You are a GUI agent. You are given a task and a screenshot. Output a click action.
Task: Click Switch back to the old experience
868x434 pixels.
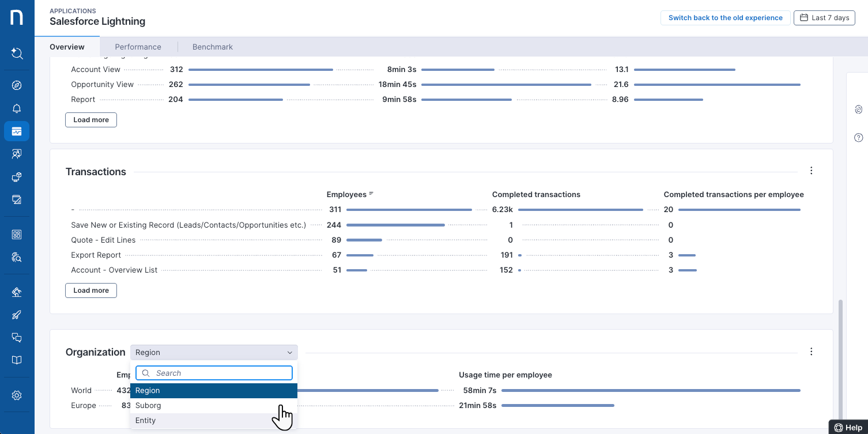(725, 18)
